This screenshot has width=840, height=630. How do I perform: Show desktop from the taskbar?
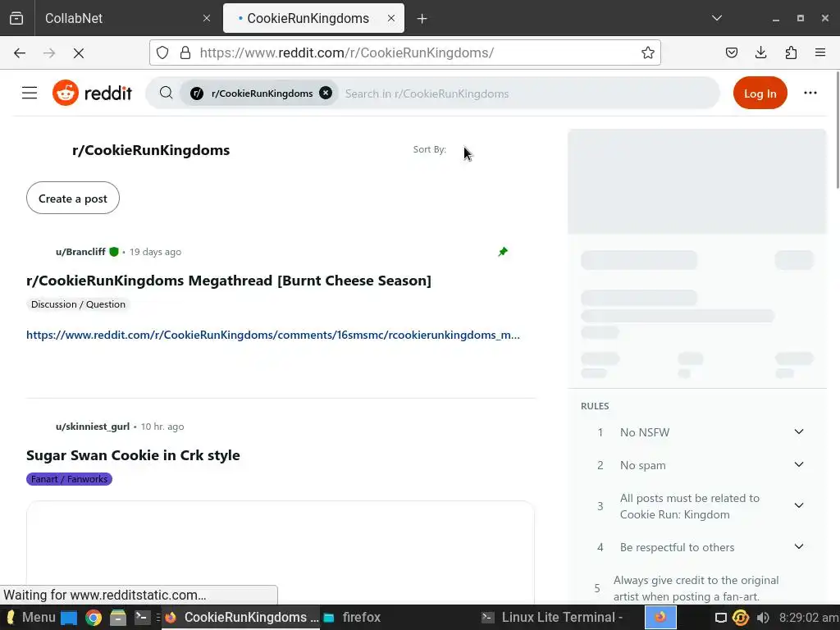69,618
